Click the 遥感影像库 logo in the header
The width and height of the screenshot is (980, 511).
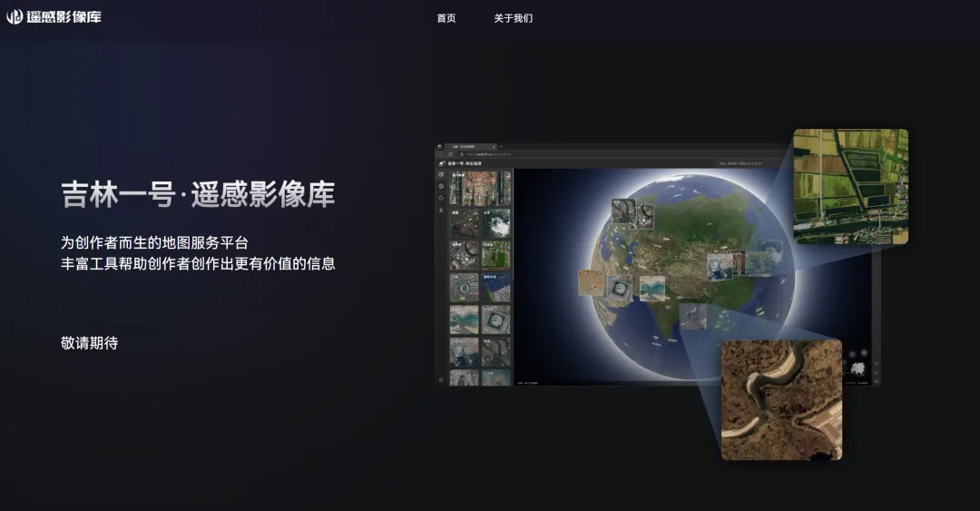coord(54,17)
